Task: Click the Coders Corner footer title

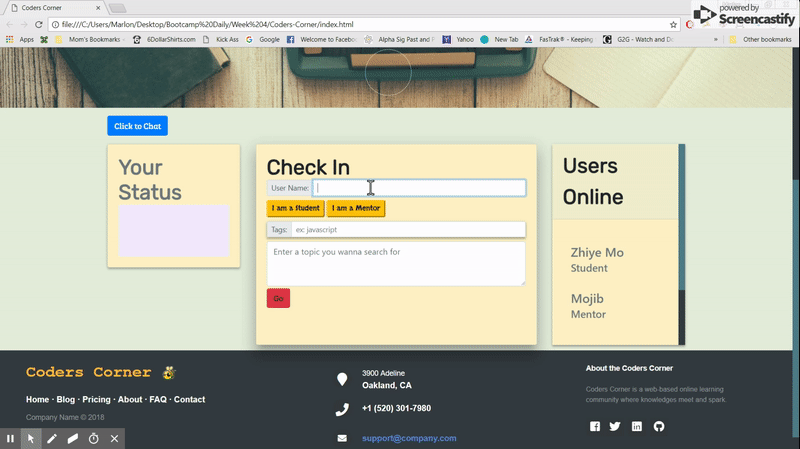Action: point(88,372)
